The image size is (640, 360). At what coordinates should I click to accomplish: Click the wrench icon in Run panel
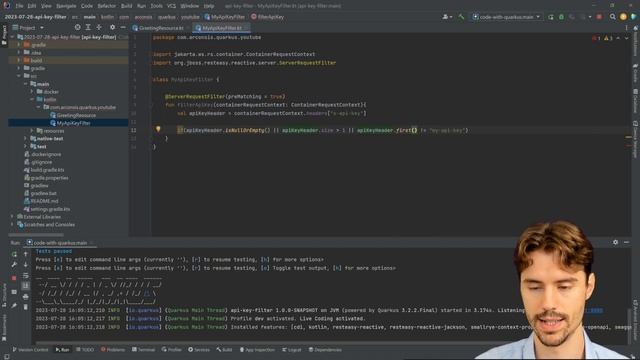14,264
